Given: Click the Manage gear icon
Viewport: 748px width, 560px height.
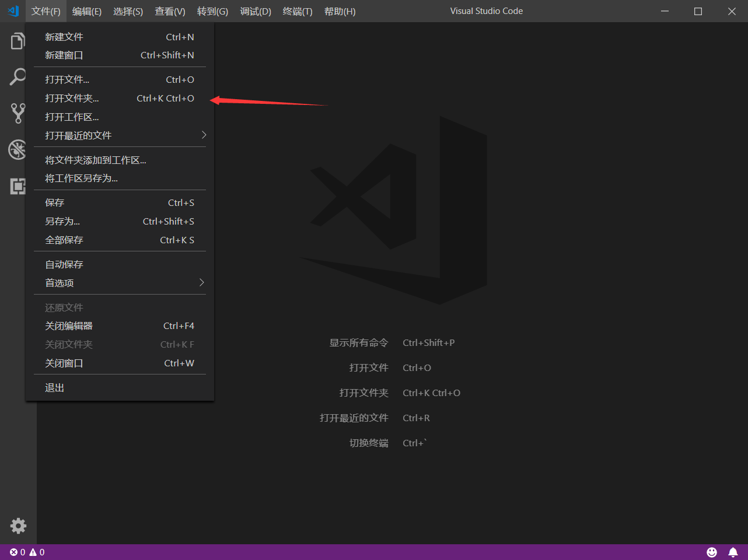Looking at the screenshot, I should coord(18,526).
